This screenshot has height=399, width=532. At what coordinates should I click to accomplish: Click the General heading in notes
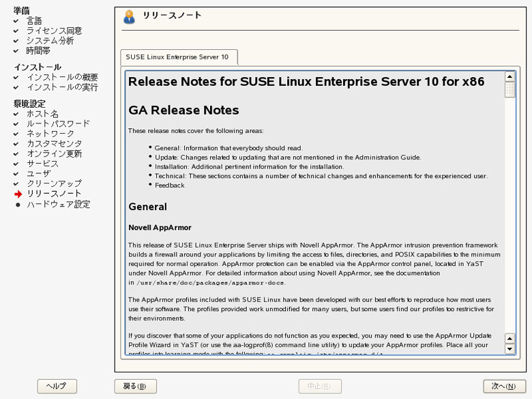(147, 207)
